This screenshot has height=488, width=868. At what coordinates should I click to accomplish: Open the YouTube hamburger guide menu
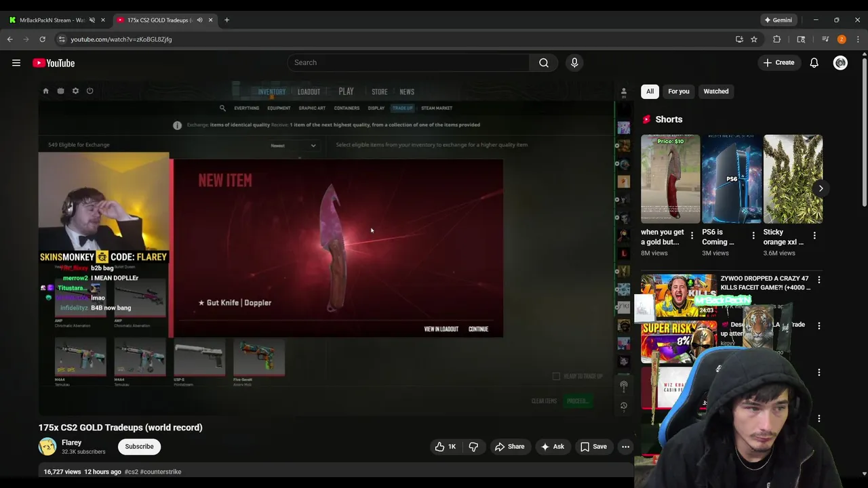[16, 63]
